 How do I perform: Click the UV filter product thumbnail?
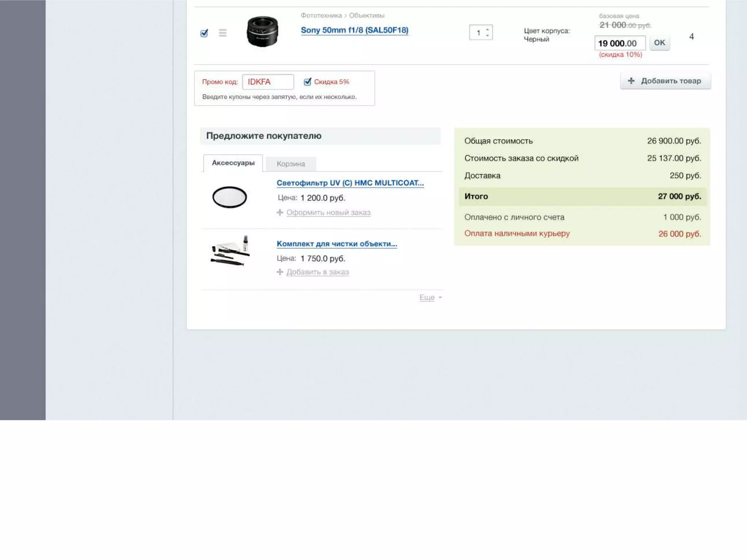[x=229, y=197]
